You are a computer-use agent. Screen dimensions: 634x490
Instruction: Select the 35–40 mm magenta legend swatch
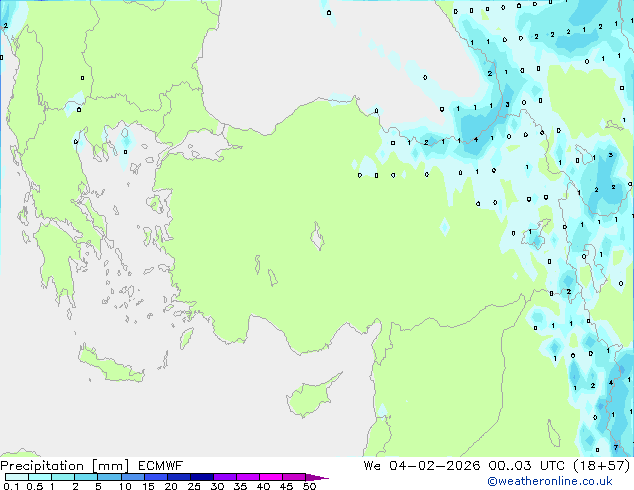(x=248, y=477)
